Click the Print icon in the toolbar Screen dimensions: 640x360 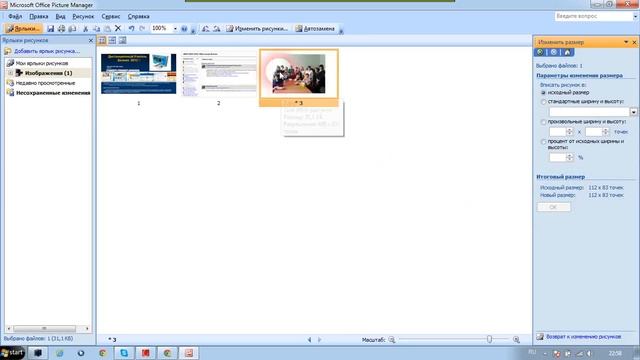[61, 29]
